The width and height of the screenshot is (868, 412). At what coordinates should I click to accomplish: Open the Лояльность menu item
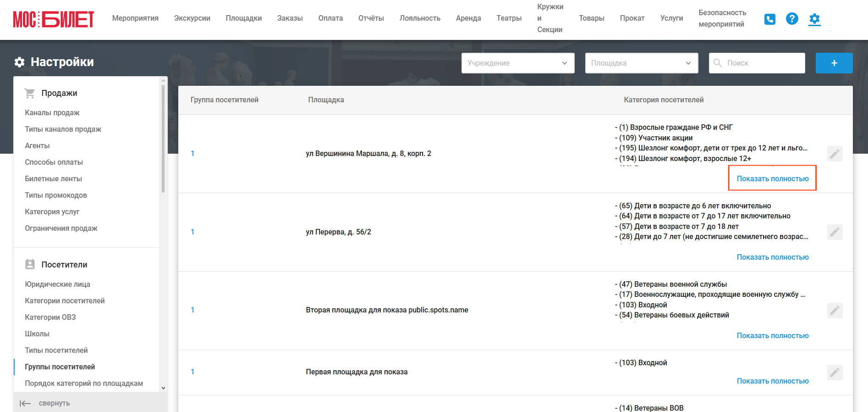click(x=420, y=18)
